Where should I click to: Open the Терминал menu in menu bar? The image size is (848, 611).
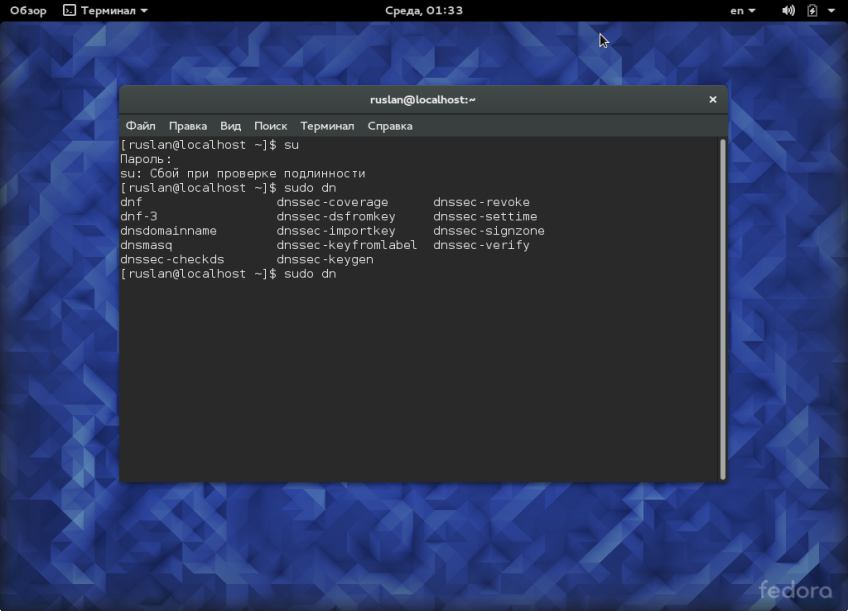click(327, 126)
